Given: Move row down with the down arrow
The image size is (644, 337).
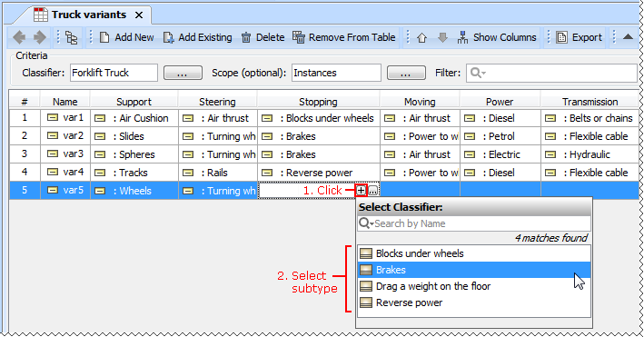Looking at the screenshot, I should [442, 38].
